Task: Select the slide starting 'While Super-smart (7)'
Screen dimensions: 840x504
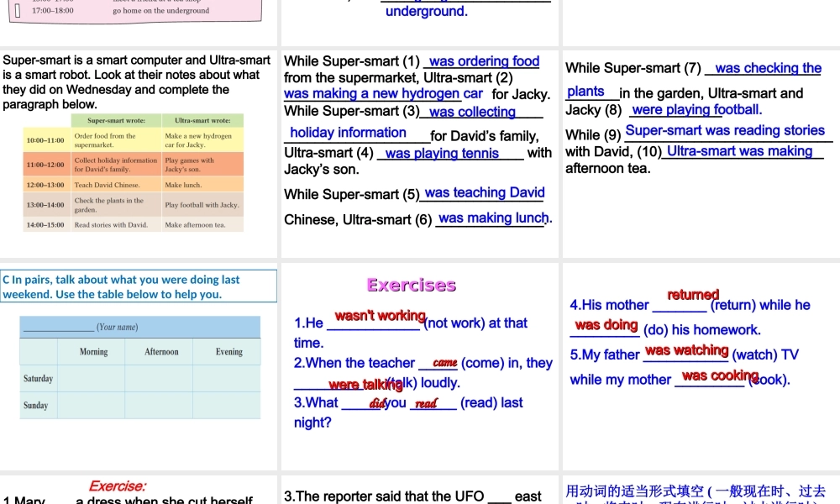Action: click(x=701, y=153)
